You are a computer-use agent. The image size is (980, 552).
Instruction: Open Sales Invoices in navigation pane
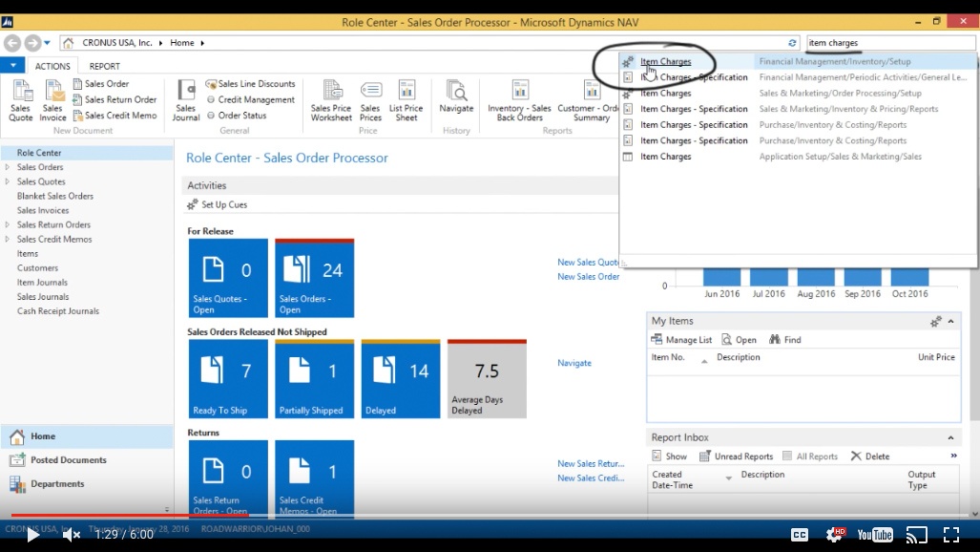[43, 210]
